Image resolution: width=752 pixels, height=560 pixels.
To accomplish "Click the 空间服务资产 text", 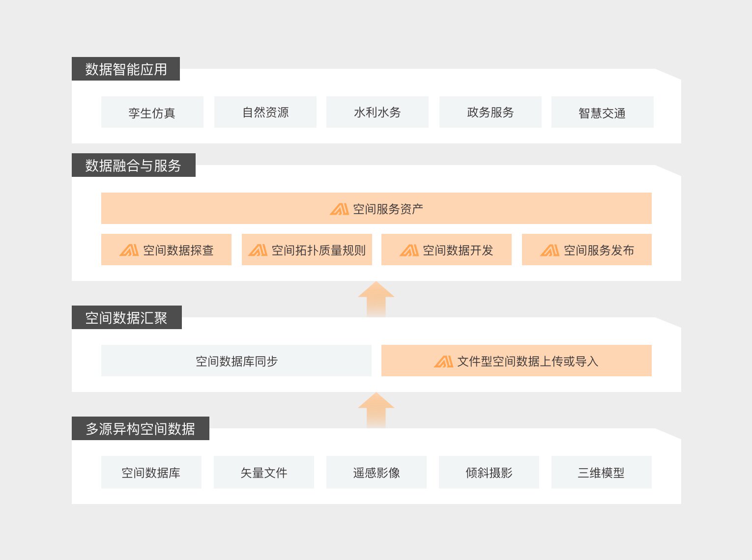I will 388,209.
